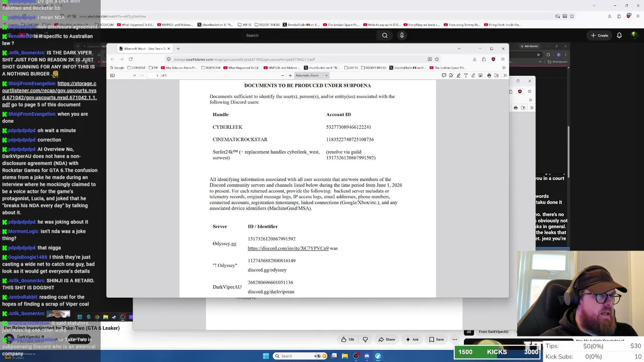Viewport: 644px width, 362px height.
Task: Open the BODYCAM bookmark folder
Action: [211, 67]
